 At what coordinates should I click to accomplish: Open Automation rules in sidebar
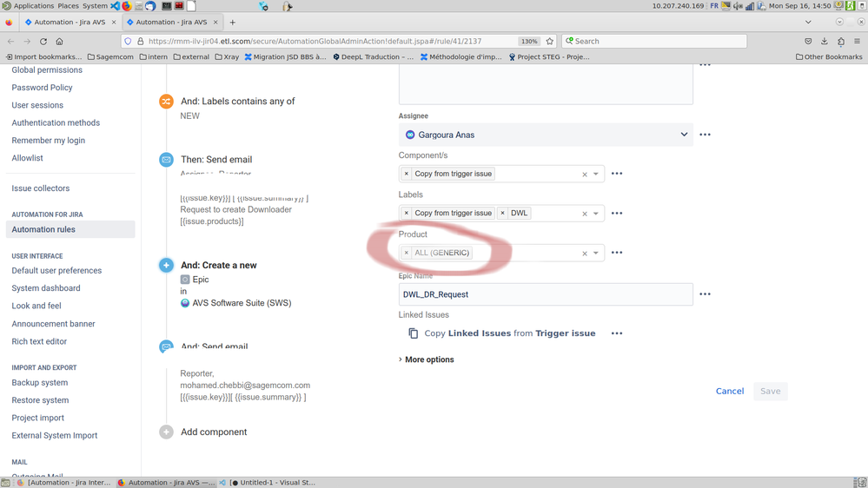tap(70, 229)
